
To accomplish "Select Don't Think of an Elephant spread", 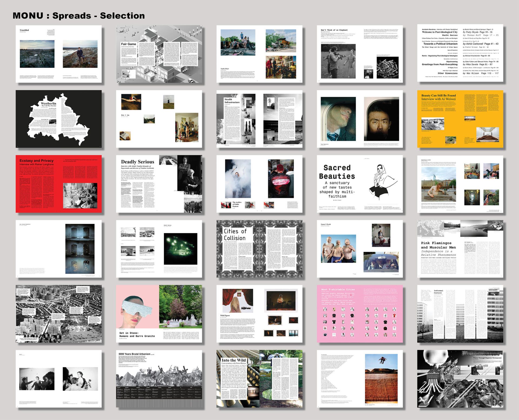I will (360, 54).
